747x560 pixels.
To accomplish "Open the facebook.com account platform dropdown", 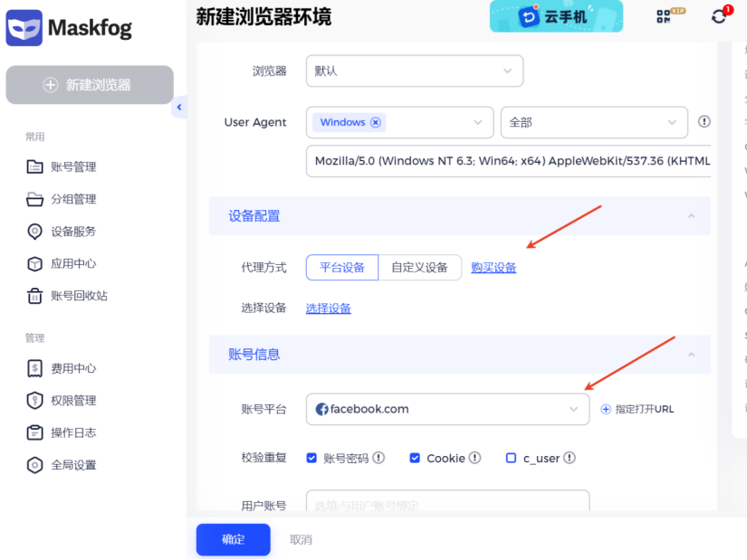I will [x=447, y=409].
